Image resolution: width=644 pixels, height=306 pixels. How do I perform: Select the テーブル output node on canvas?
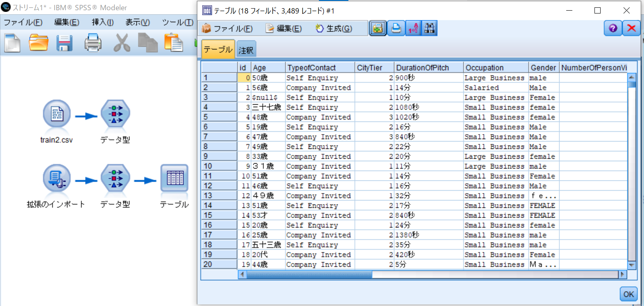coord(174,178)
